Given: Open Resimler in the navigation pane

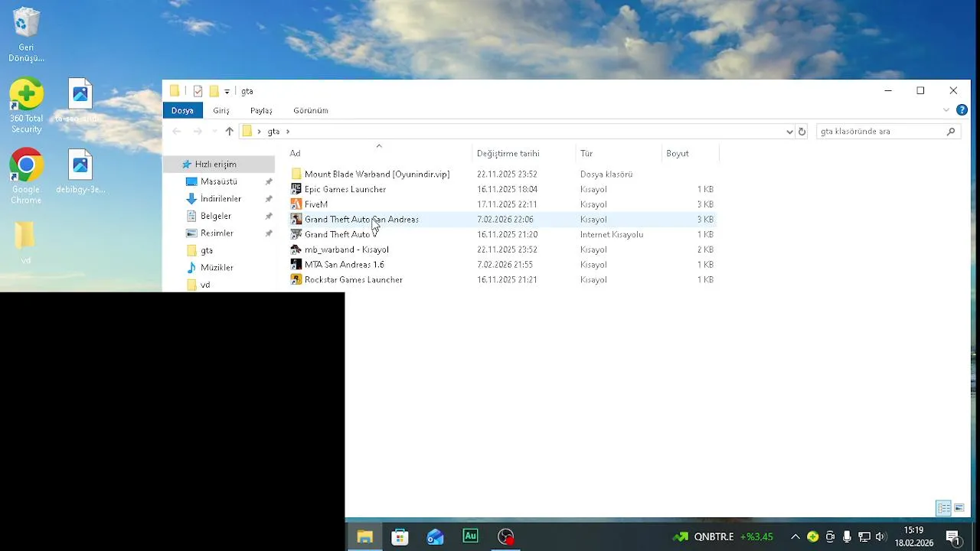Looking at the screenshot, I should pos(217,233).
